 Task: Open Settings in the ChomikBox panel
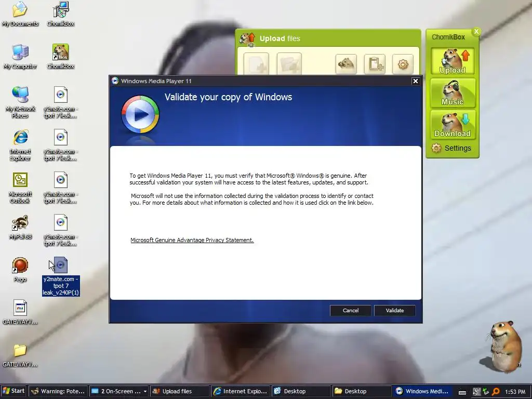coord(451,148)
